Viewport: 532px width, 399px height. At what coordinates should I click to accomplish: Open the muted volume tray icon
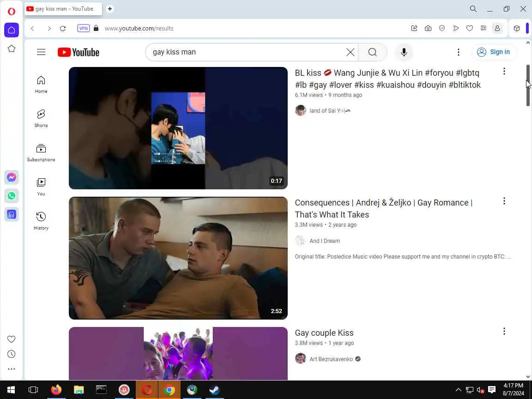point(480,390)
